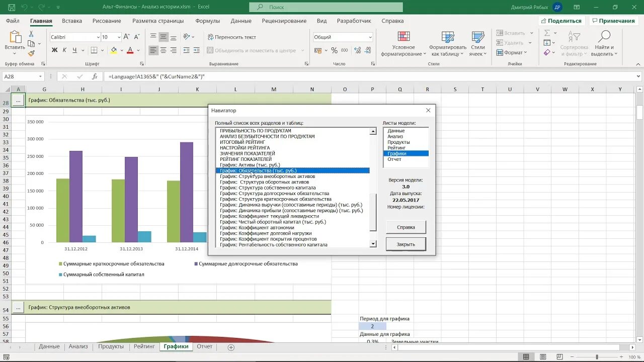This screenshot has width=644, height=362.
Task: Click the Copy icon in clipboard group
Action: tap(31, 43)
